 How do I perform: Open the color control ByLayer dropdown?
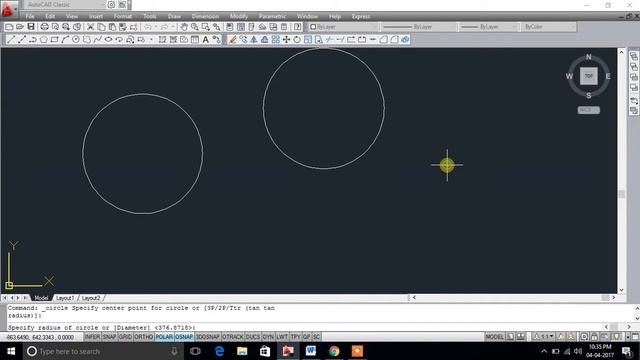(x=343, y=27)
